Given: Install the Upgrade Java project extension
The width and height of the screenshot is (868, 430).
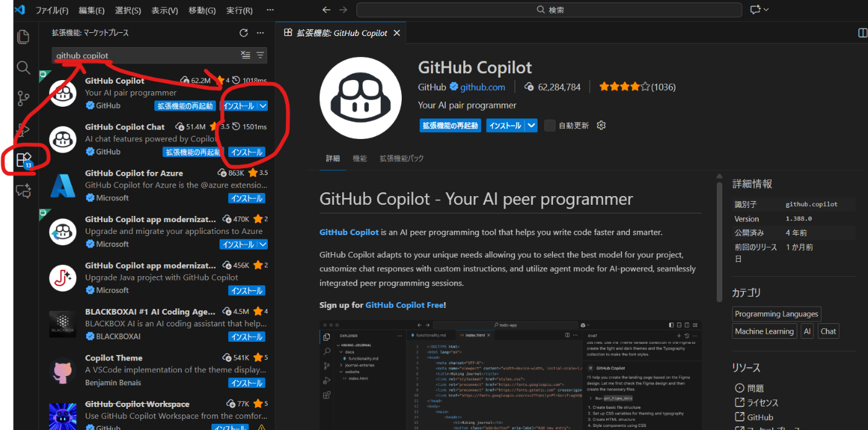Looking at the screenshot, I should (x=247, y=290).
